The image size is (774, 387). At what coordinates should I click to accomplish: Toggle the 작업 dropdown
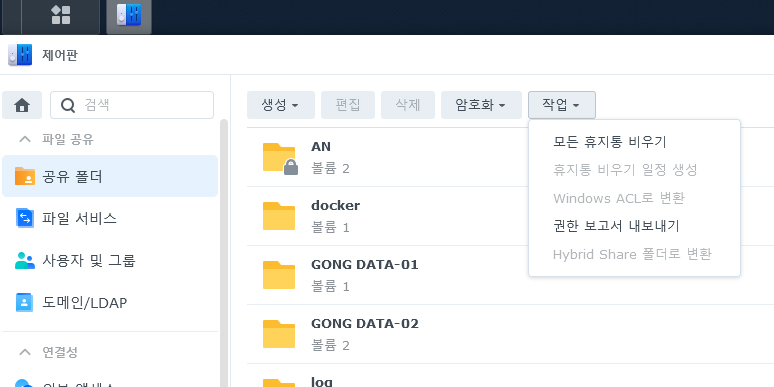562,105
